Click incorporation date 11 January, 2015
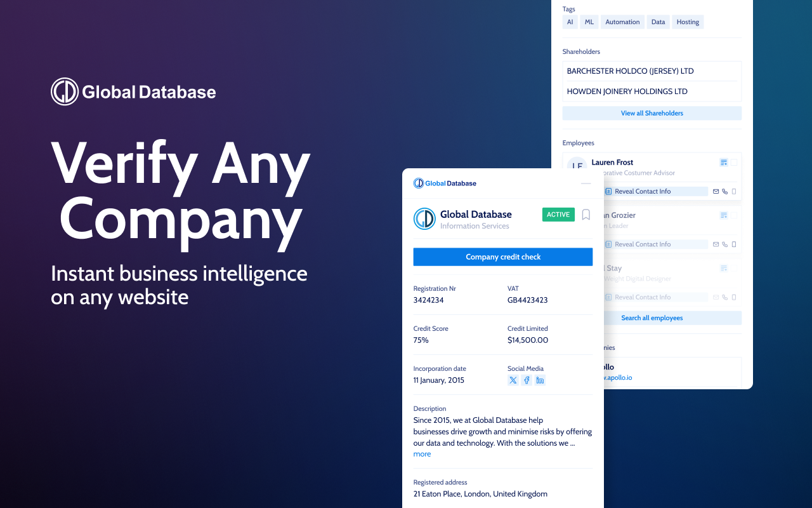Viewport: 812px width, 508px height. click(439, 380)
